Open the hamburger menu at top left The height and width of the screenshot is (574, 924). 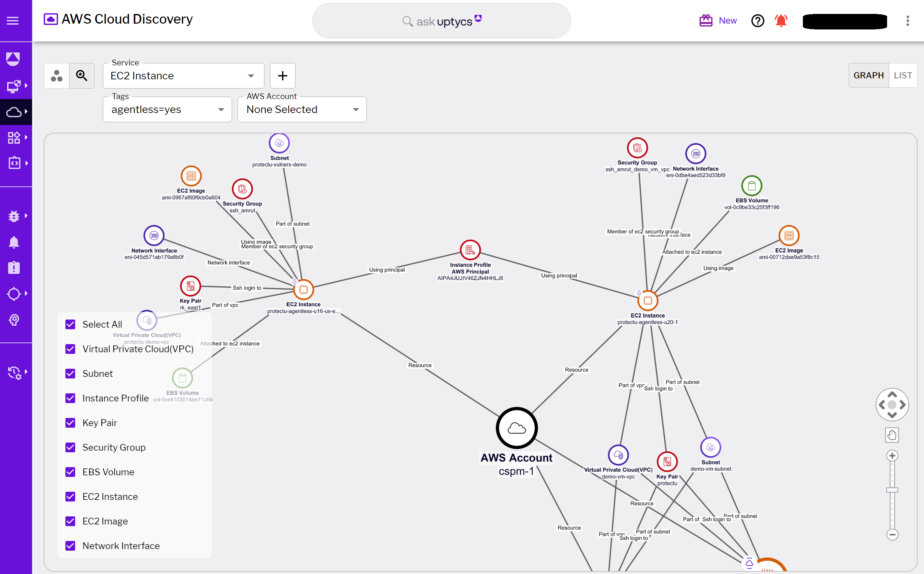click(x=12, y=20)
